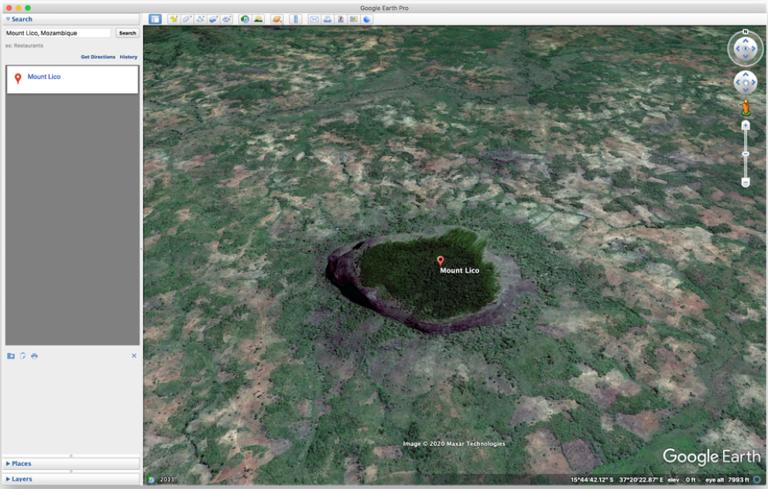View in Google Maps toolbar icon
The width and height of the screenshot is (768, 489).
(x=354, y=19)
